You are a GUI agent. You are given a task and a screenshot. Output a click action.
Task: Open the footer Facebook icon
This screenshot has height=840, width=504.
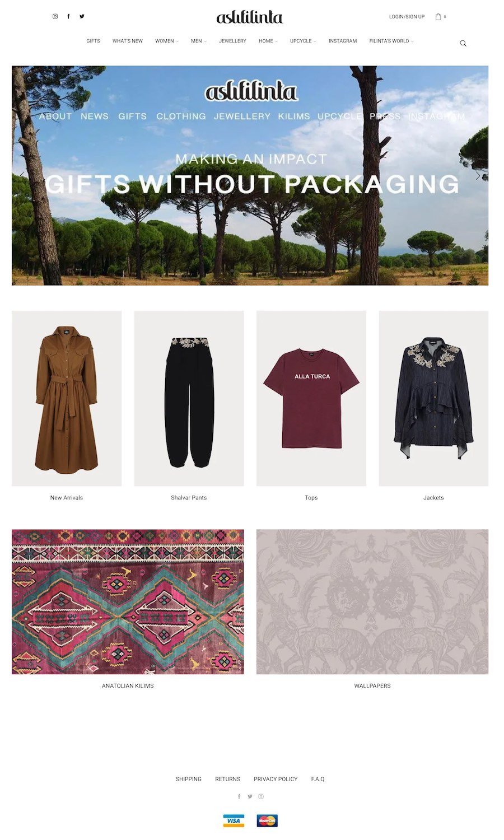(x=239, y=796)
